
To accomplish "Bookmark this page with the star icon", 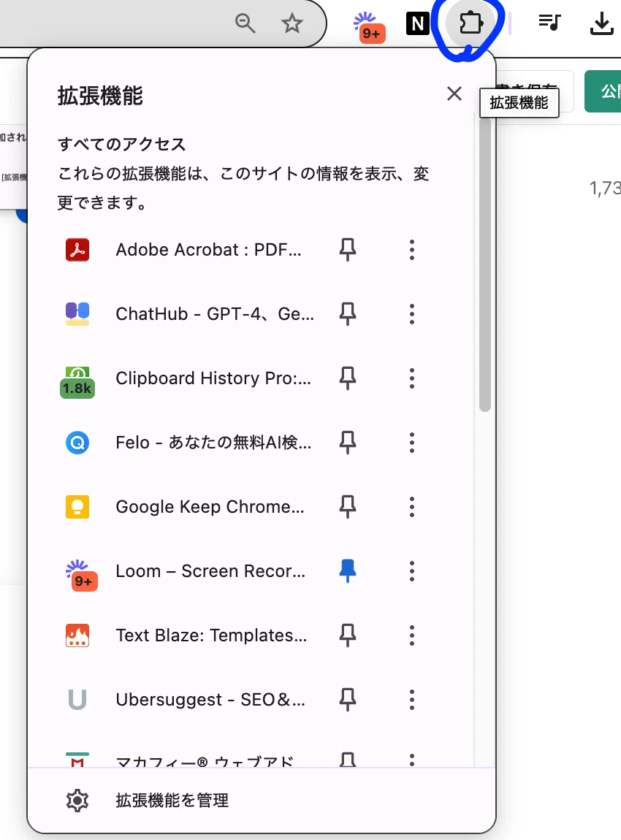I will (292, 23).
